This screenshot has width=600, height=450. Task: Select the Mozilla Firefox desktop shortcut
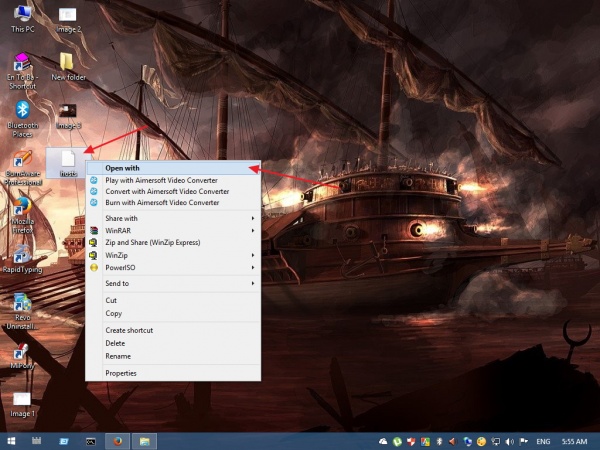click(22, 215)
